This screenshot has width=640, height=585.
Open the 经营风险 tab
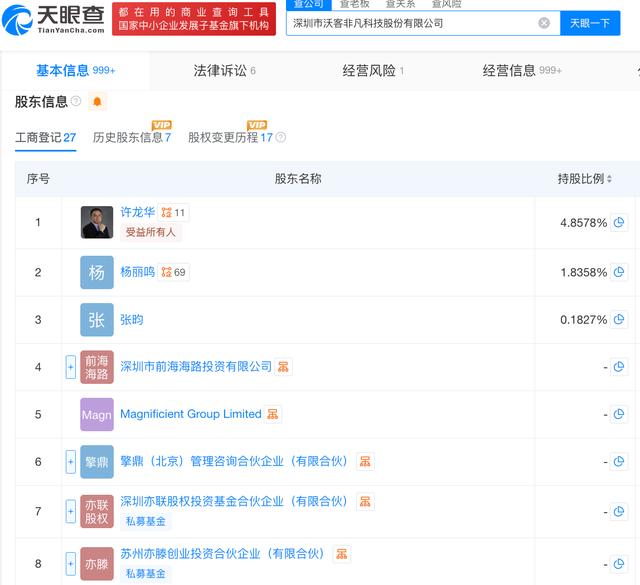pos(372,71)
